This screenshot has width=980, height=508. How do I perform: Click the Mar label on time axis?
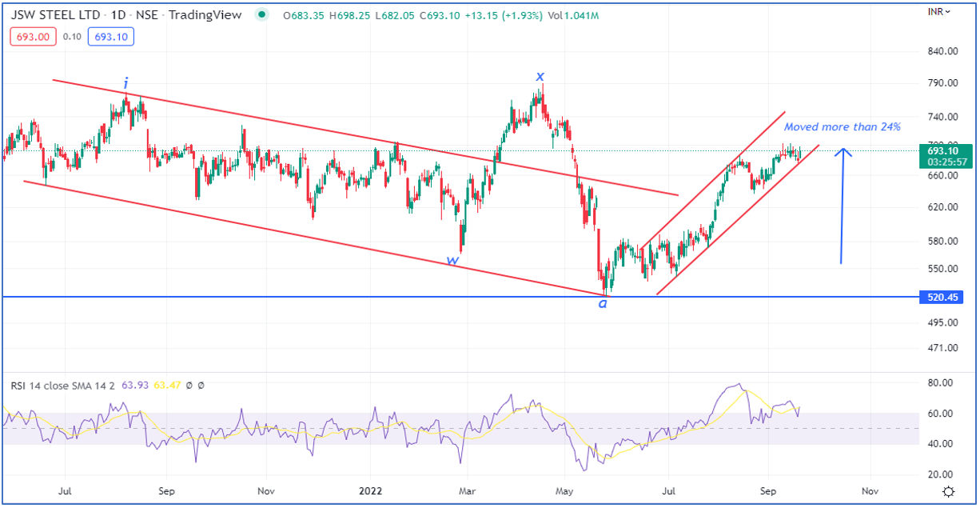468,490
